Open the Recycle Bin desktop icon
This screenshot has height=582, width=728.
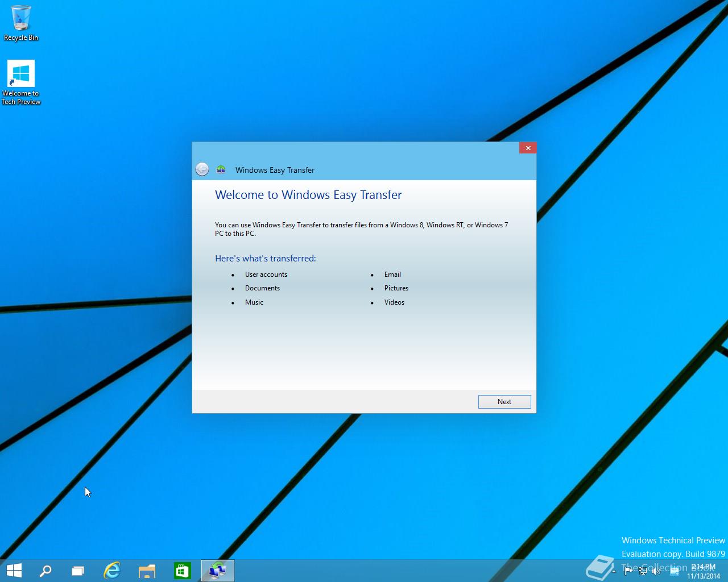[21, 23]
